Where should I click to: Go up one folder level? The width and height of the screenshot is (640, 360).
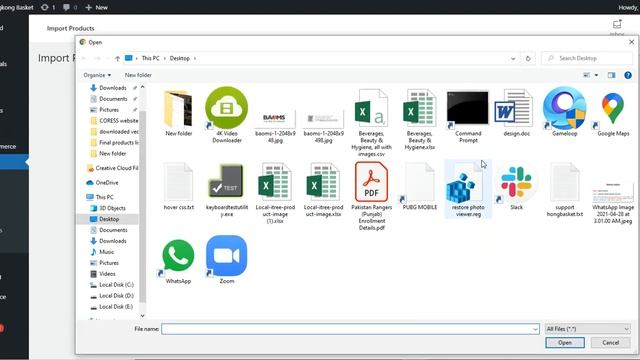coord(118,58)
